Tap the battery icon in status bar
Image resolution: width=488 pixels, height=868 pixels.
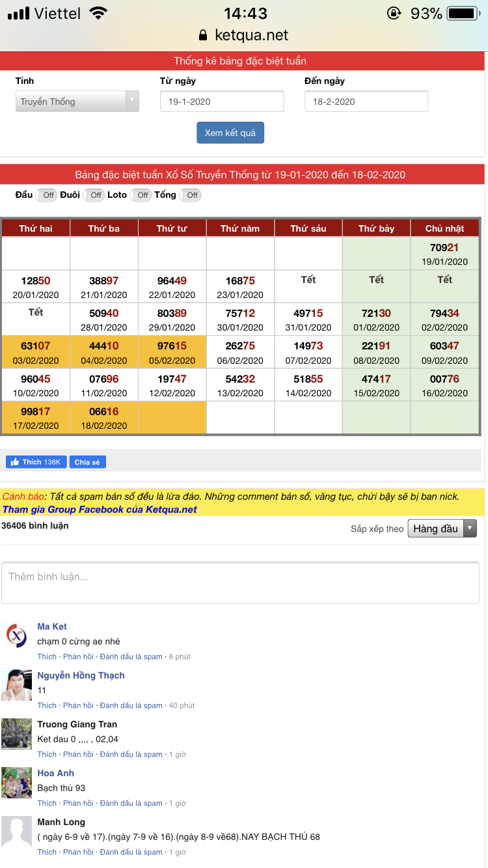463,13
